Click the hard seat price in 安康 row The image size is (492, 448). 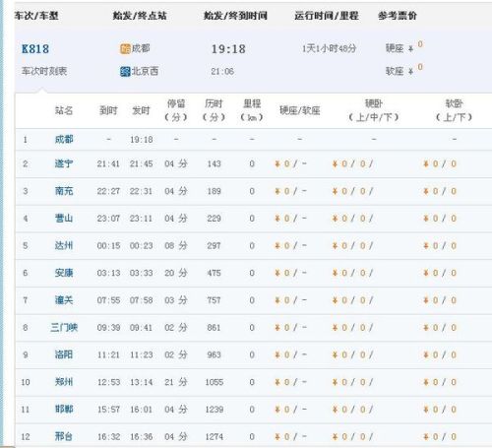290,273
